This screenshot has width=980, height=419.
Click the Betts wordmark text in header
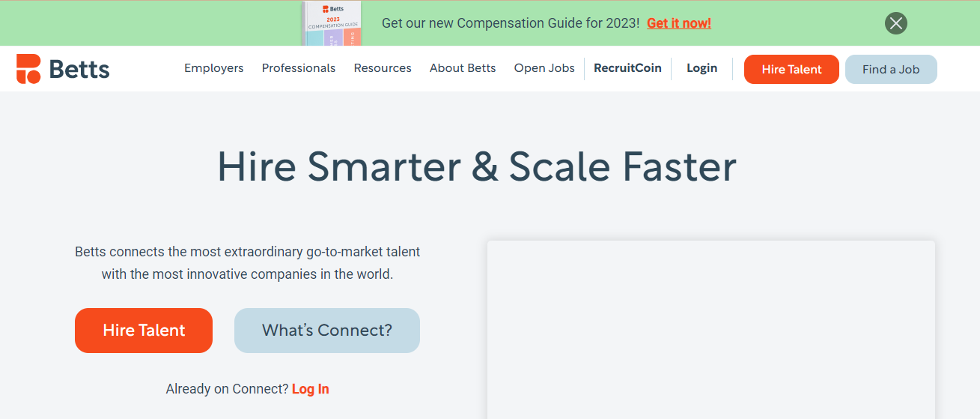[x=79, y=69]
